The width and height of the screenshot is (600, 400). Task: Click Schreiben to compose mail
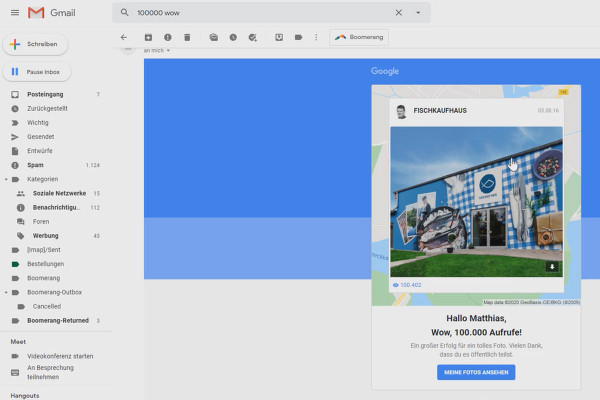[x=35, y=44]
